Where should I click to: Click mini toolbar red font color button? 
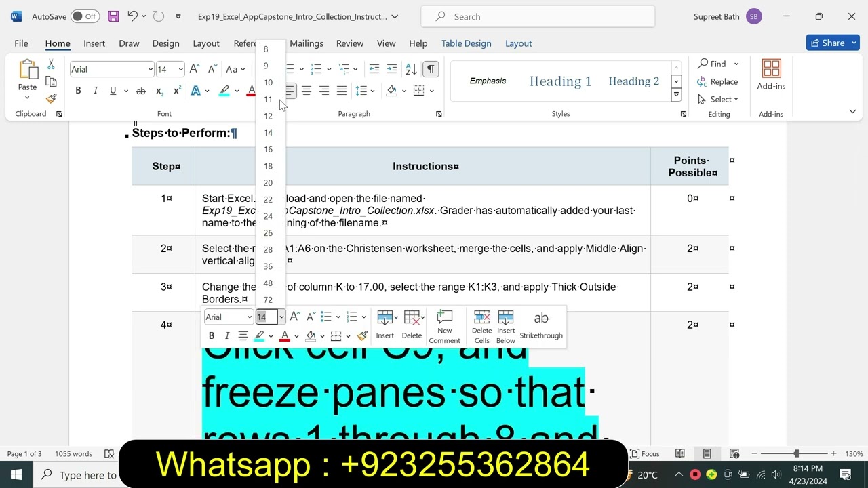point(285,335)
